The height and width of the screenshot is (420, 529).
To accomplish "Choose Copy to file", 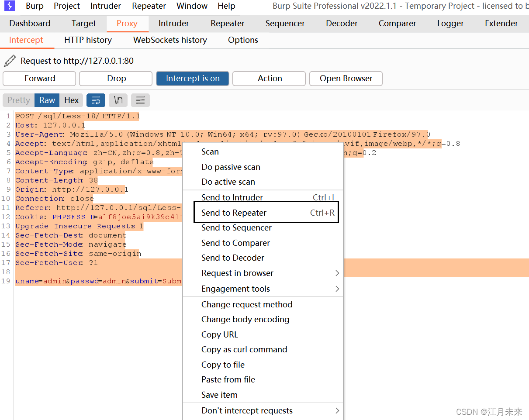I will pyautogui.click(x=263, y=365).
